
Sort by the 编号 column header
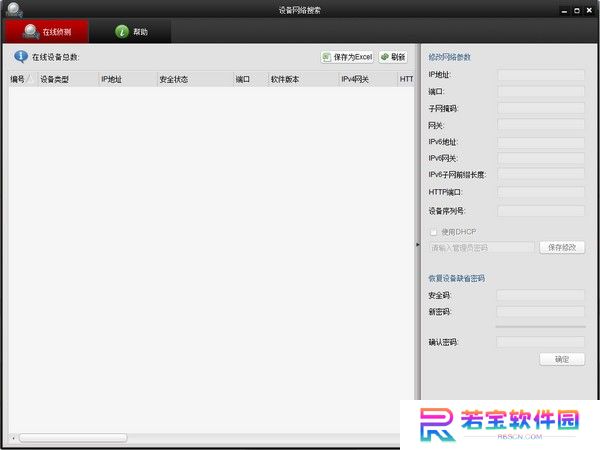tap(23, 79)
